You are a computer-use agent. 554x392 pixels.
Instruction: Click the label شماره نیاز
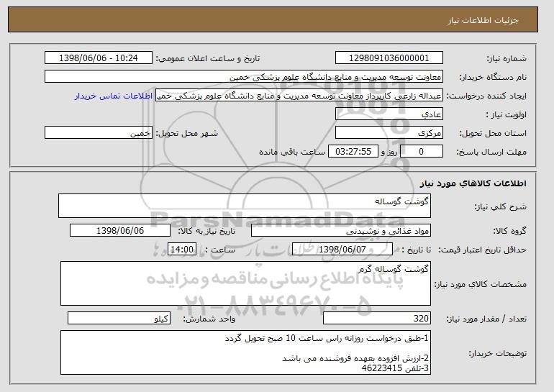tap(507, 59)
